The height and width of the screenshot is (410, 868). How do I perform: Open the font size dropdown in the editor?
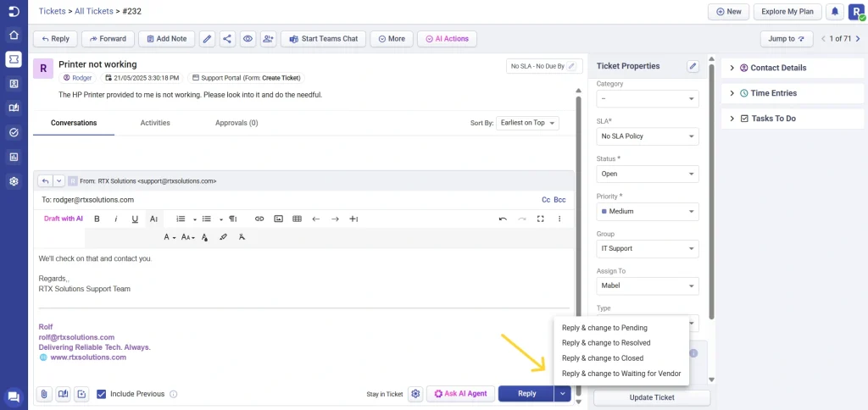pyautogui.click(x=188, y=237)
